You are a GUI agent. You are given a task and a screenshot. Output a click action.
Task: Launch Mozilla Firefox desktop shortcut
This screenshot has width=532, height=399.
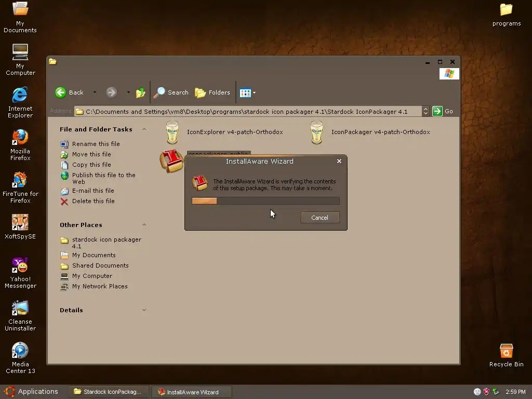click(20, 145)
